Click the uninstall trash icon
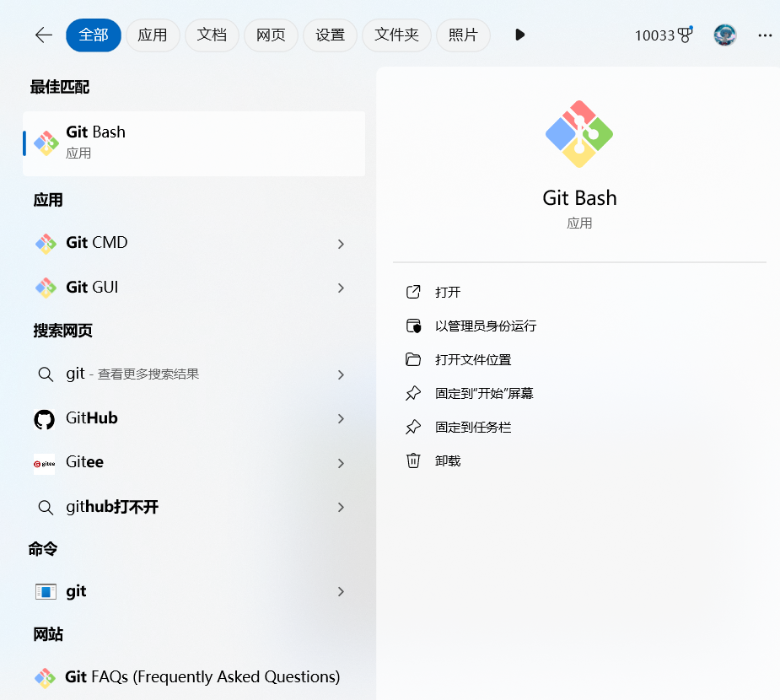Viewport: 780px width, 700px height. 413,460
